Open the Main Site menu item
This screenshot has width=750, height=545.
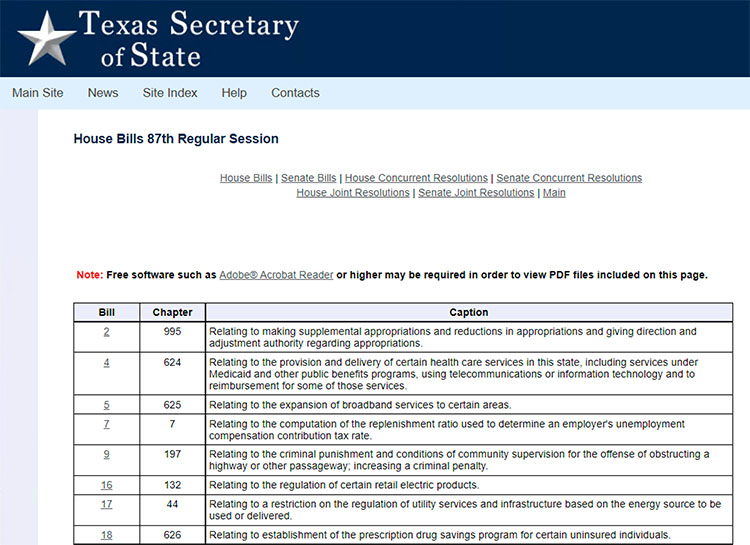(38, 93)
